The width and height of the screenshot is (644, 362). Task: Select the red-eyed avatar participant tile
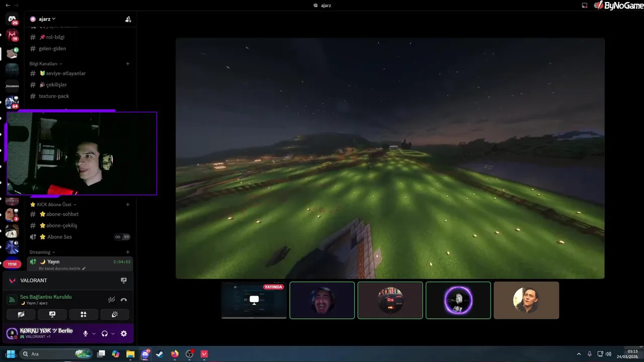pyautogui.click(x=390, y=300)
